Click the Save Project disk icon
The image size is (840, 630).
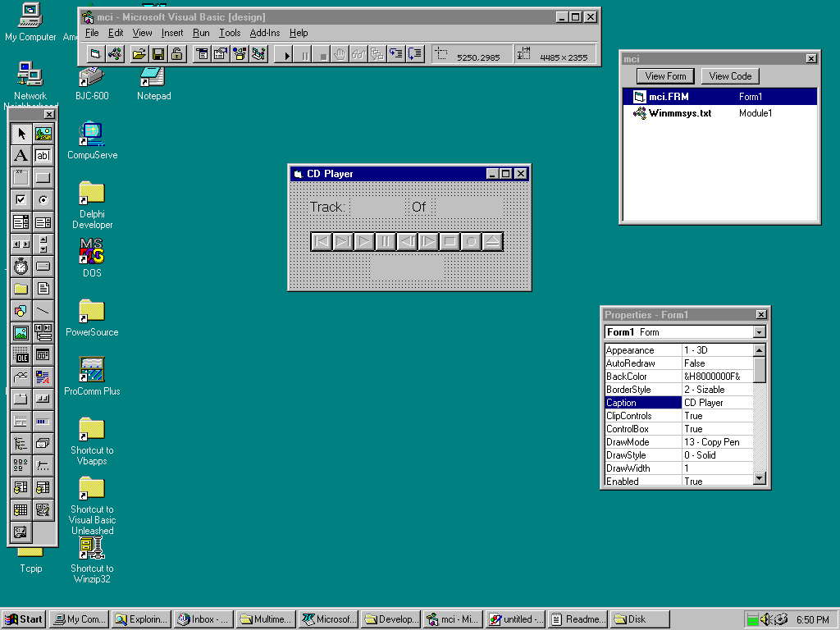click(x=157, y=54)
